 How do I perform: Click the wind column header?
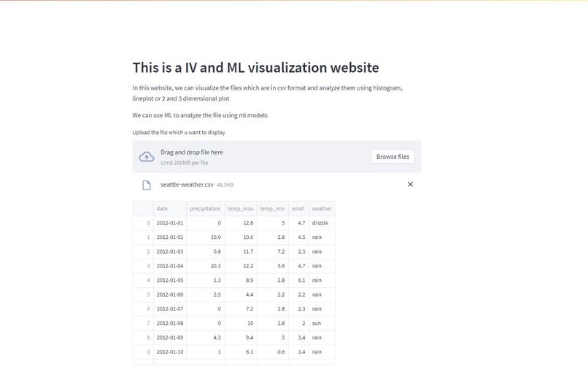pyautogui.click(x=298, y=208)
